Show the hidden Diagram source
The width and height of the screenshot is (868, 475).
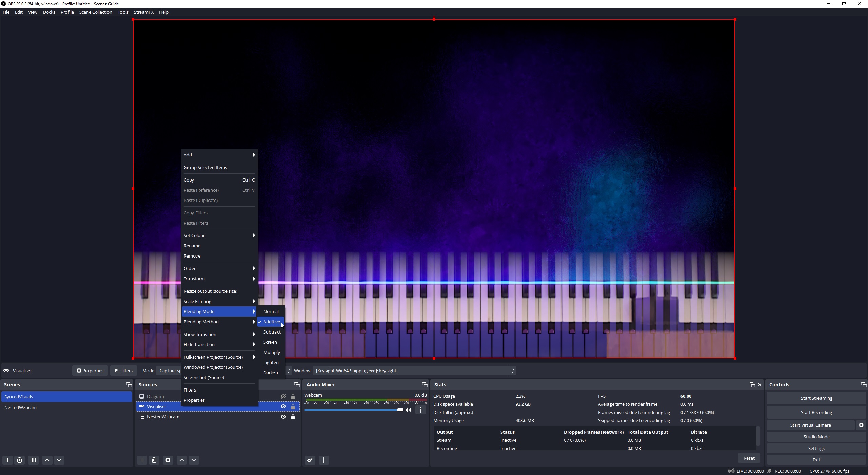pyautogui.click(x=283, y=396)
